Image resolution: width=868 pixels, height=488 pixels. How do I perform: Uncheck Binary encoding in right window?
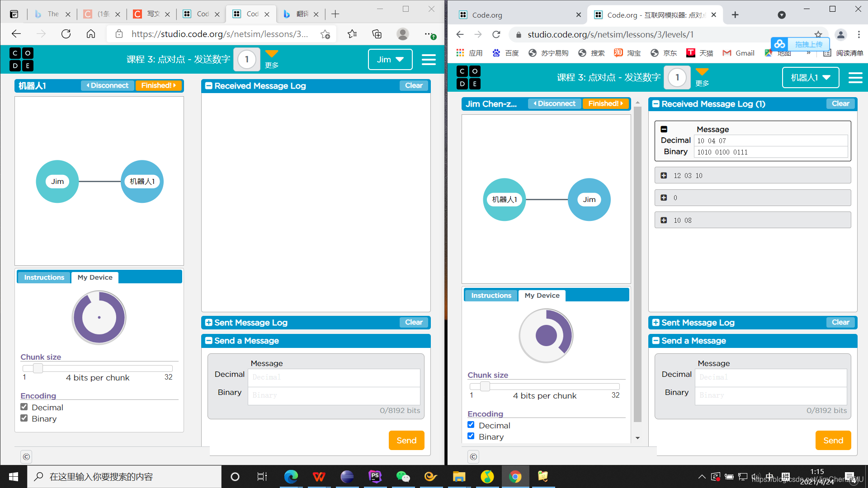(471, 436)
